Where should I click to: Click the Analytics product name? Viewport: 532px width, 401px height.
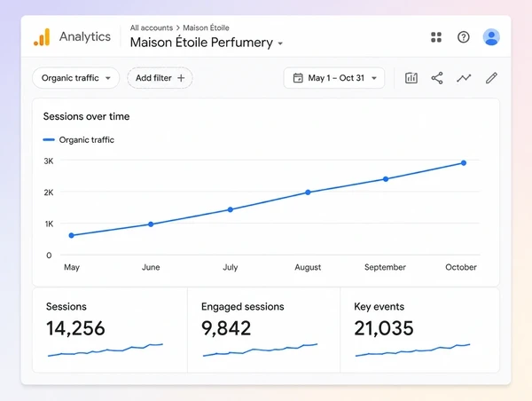coord(85,36)
